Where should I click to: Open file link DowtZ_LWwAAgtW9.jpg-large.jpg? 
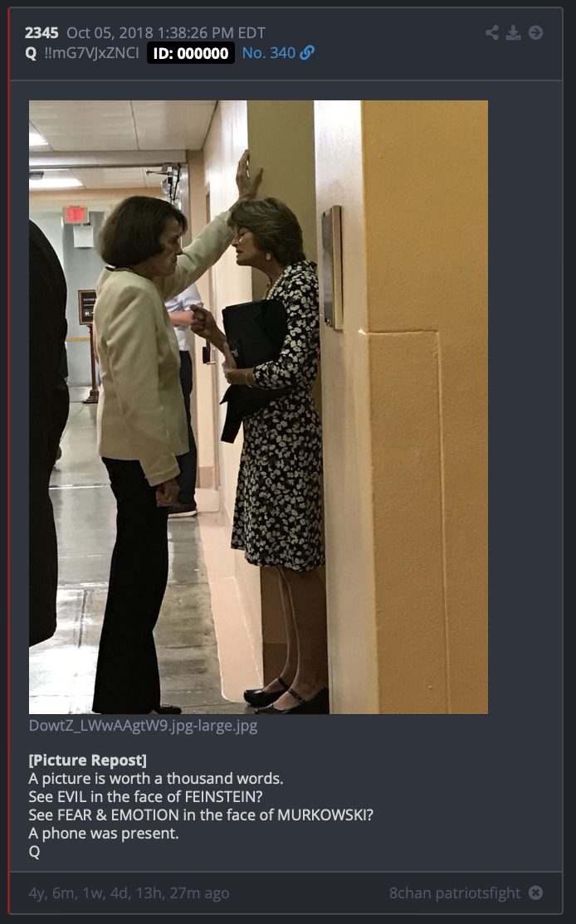144,726
